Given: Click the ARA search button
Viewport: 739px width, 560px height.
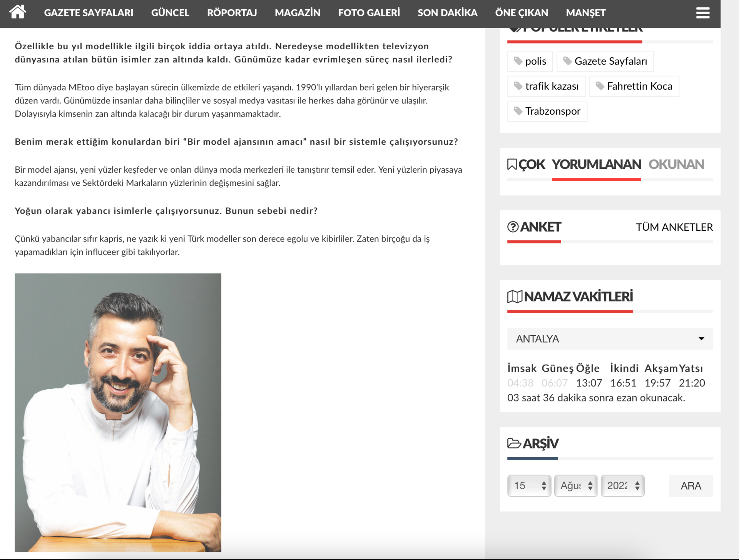Looking at the screenshot, I should pyautogui.click(x=691, y=485).
